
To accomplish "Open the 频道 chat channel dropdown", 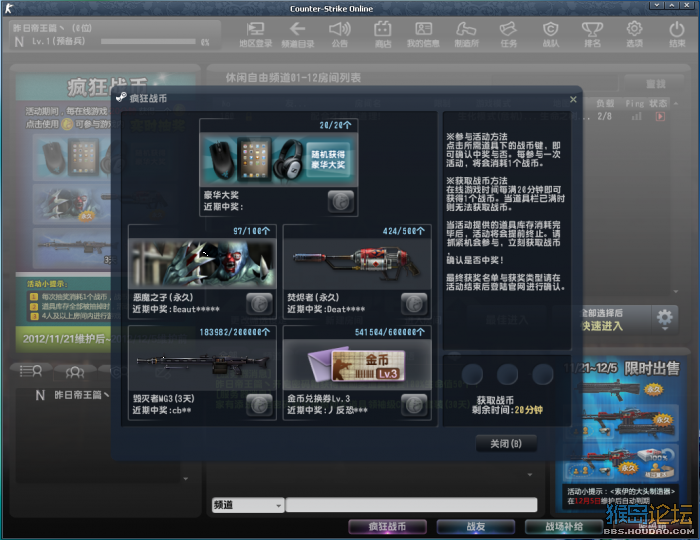I will (248, 505).
